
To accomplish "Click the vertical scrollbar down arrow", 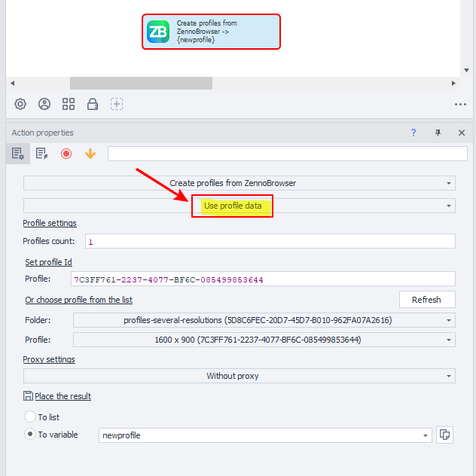I will coord(467,71).
